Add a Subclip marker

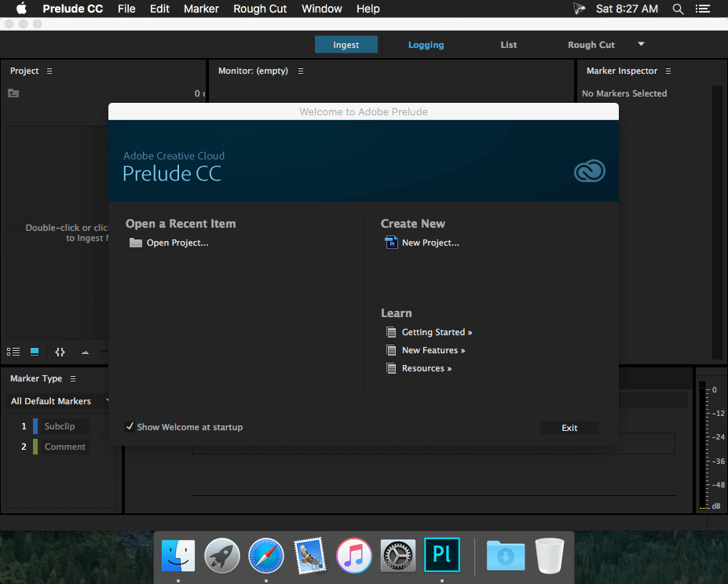tap(64, 426)
